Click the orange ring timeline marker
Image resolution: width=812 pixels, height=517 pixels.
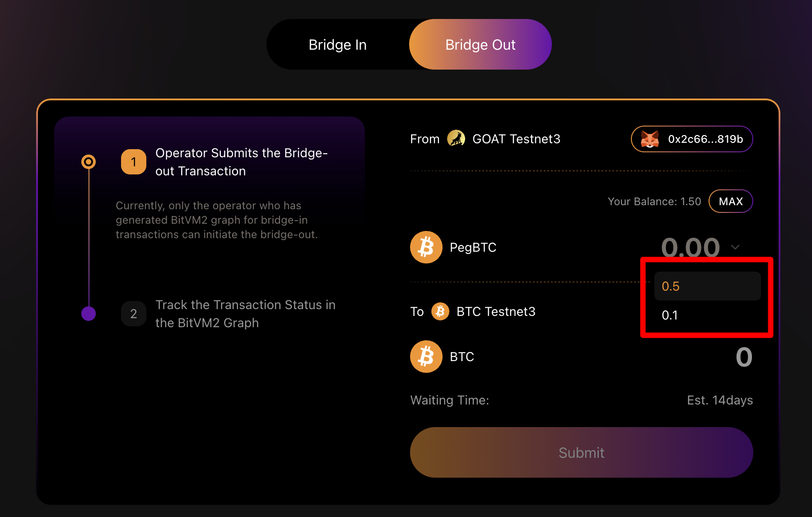89,161
